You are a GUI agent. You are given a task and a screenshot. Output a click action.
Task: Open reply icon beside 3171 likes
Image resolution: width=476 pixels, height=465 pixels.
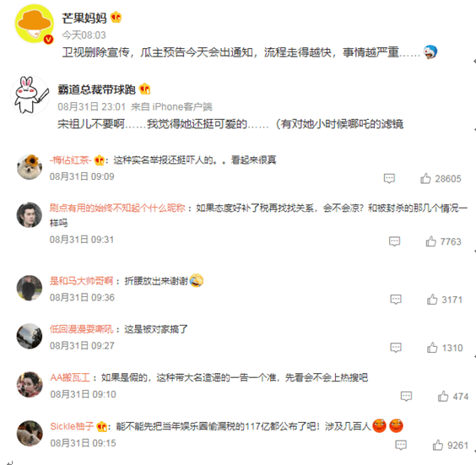click(x=396, y=300)
